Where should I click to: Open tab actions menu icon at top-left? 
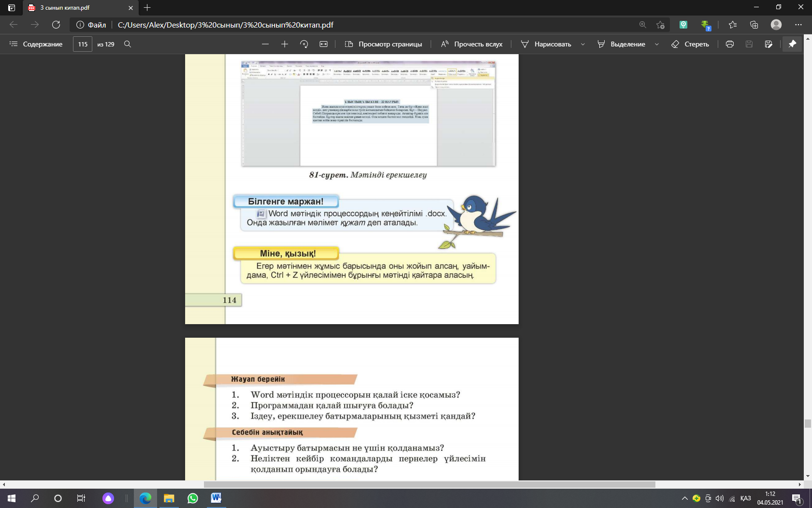click(12, 8)
